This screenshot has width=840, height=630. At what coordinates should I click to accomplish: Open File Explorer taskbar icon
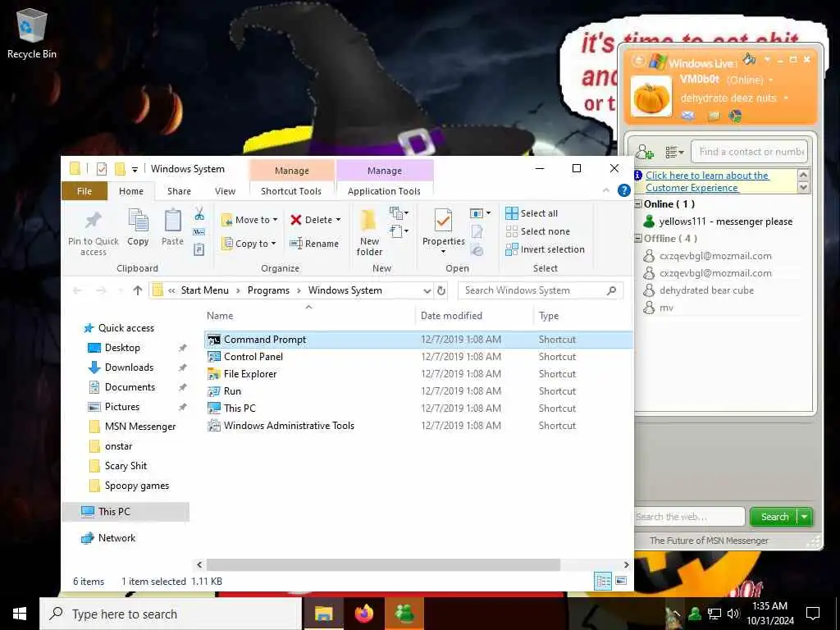pyautogui.click(x=323, y=614)
